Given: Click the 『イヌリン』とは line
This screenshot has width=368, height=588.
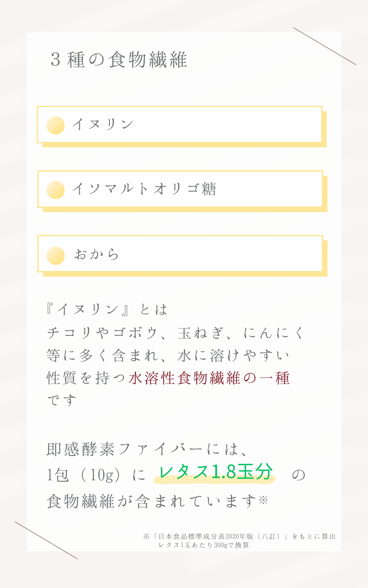Looking at the screenshot, I should [x=107, y=309].
